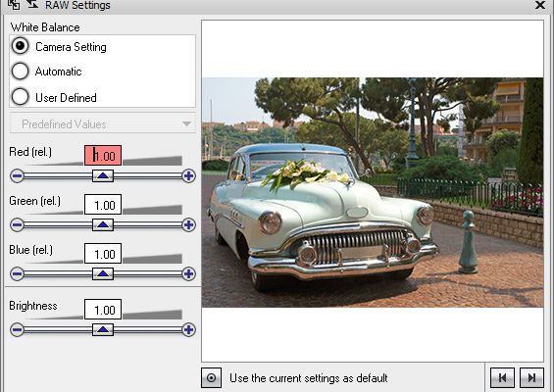The height and width of the screenshot is (392, 554).
Task: Go to the previous image button
Action: (502, 378)
